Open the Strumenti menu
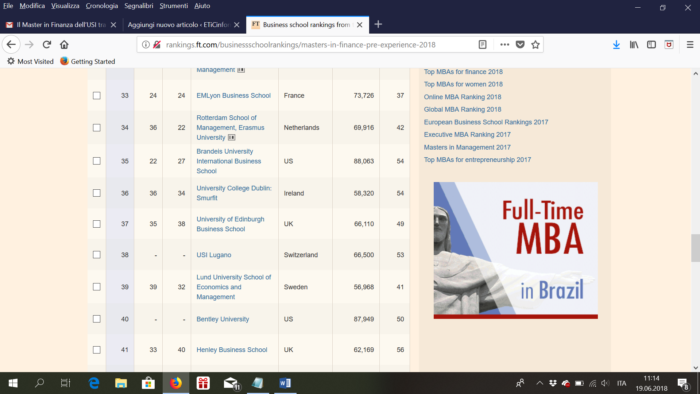Screen dimensions: 700x394 click(174, 6)
